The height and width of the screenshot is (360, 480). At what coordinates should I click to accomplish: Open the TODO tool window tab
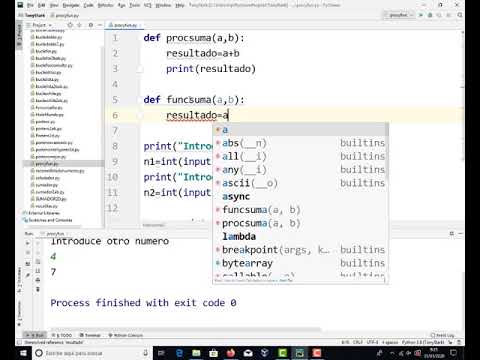(62, 335)
